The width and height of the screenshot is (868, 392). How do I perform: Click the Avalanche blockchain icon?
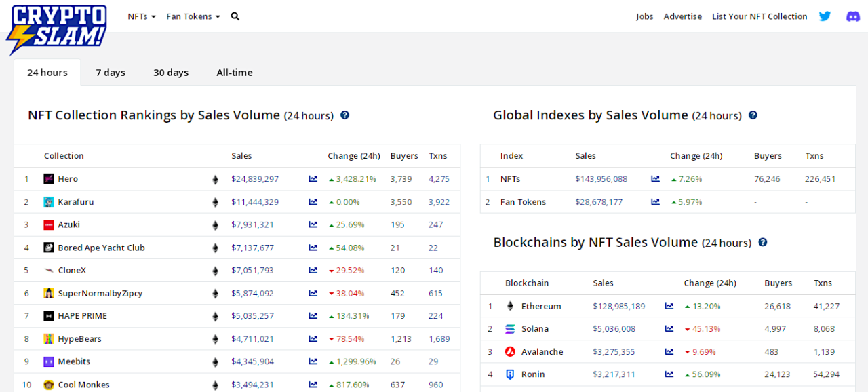tap(509, 351)
